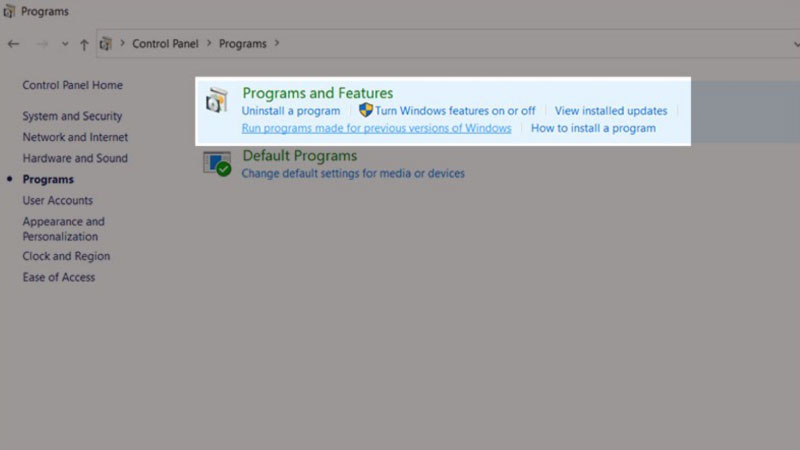Open the Programs and Features icon
The height and width of the screenshot is (450, 800).
tap(216, 101)
